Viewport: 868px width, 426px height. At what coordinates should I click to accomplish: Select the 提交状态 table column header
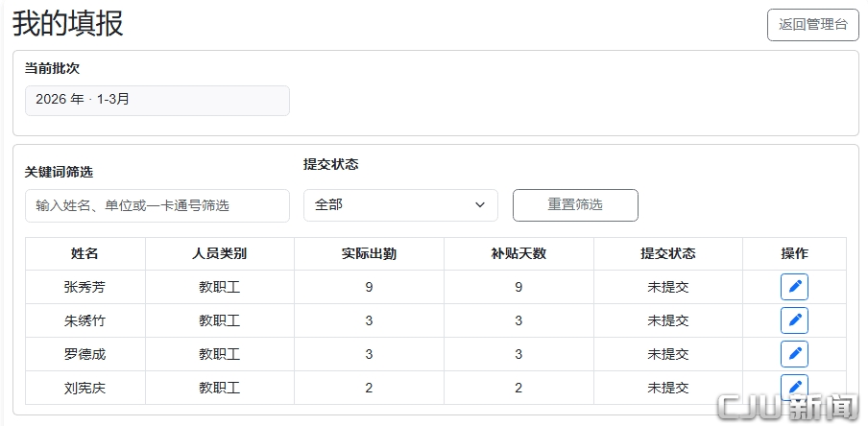(x=668, y=254)
